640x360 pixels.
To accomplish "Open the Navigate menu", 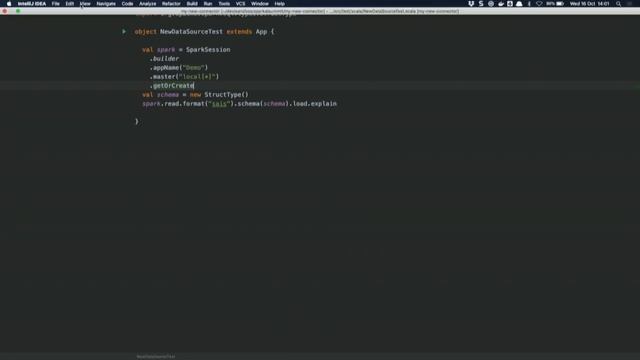I will click(x=106, y=4).
